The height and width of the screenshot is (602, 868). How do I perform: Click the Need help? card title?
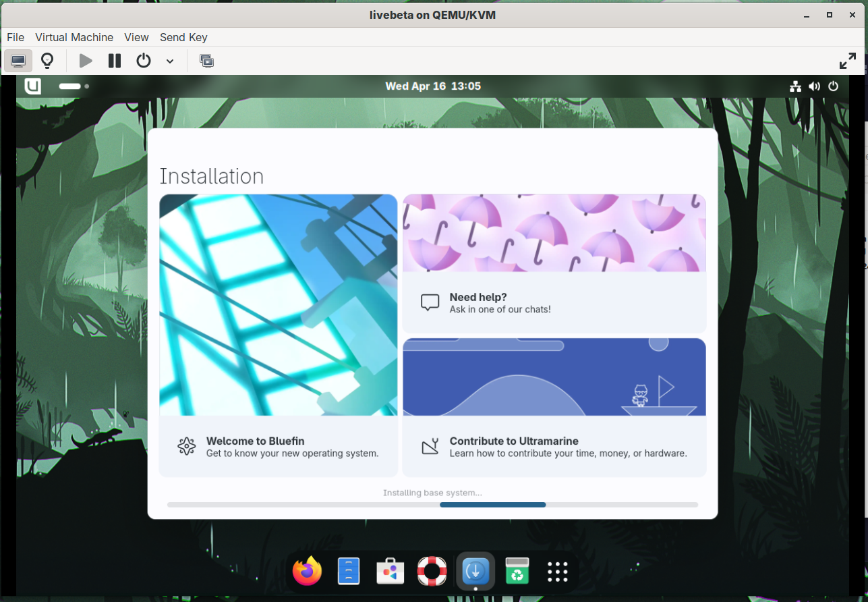pyautogui.click(x=478, y=297)
